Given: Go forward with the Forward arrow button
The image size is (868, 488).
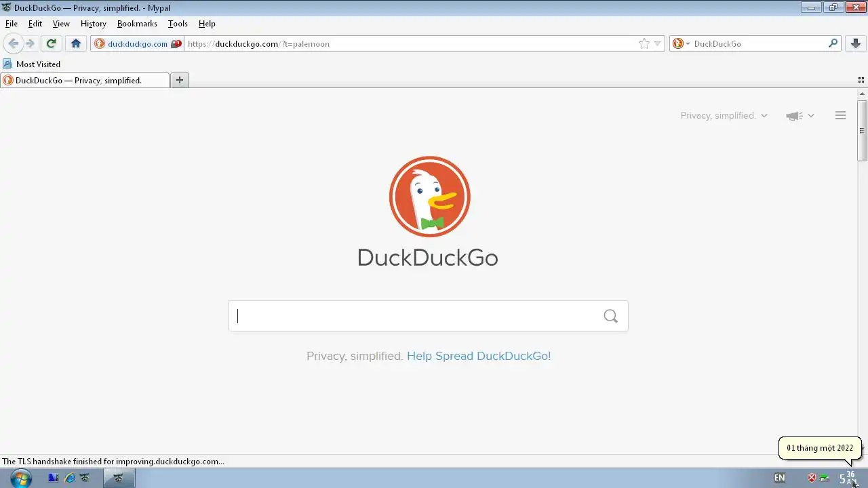Looking at the screenshot, I should (30, 43).
